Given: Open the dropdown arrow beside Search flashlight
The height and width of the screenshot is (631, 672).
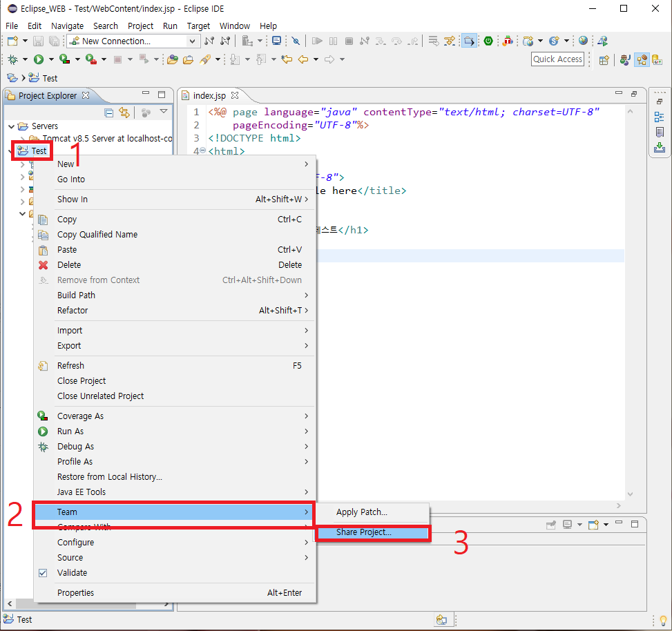Looking at the screenshot, I should tap(218, 59).
